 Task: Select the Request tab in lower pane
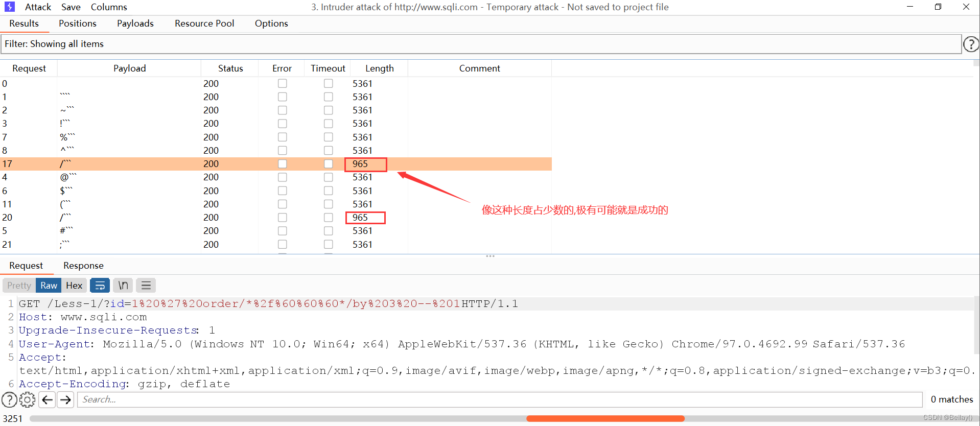26,266
